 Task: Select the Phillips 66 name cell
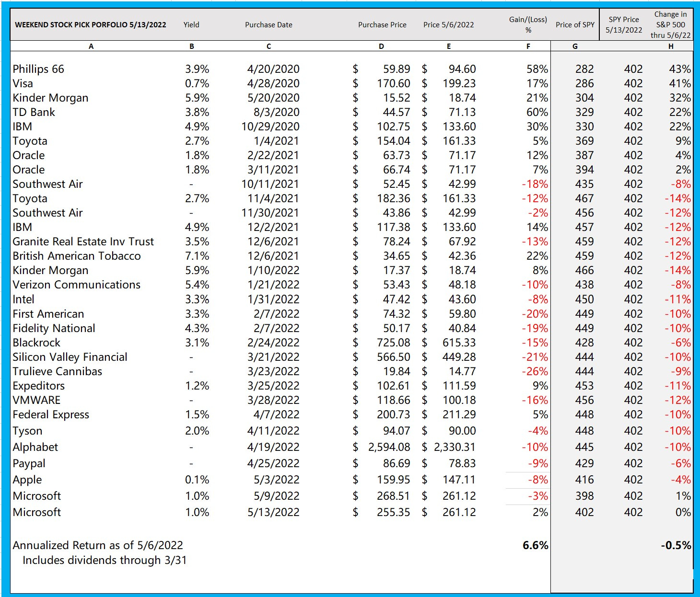(x=38, y=69)
